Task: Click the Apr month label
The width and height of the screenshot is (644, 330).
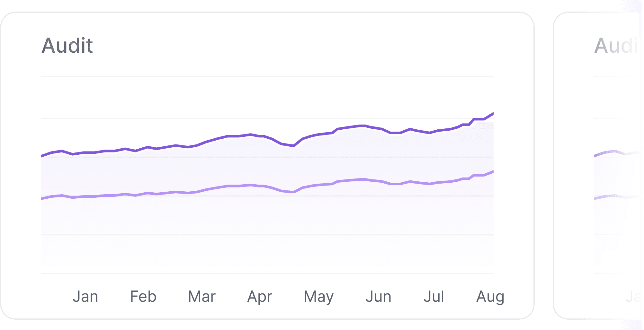Action: 260,297
